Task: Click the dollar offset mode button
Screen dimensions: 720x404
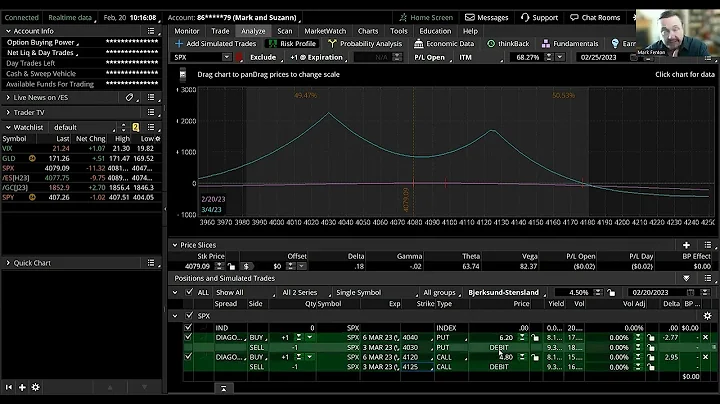Action: click(247, 266)
